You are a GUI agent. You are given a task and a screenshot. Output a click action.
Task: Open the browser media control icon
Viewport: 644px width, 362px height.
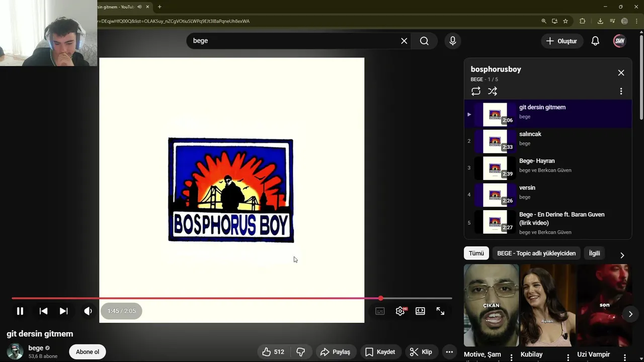click(612, 21)
